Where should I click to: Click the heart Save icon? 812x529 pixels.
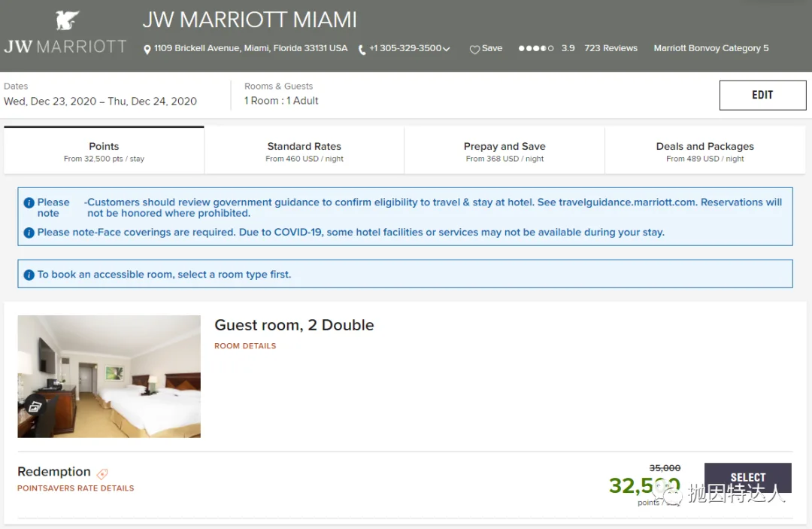[x=474, y=49]
